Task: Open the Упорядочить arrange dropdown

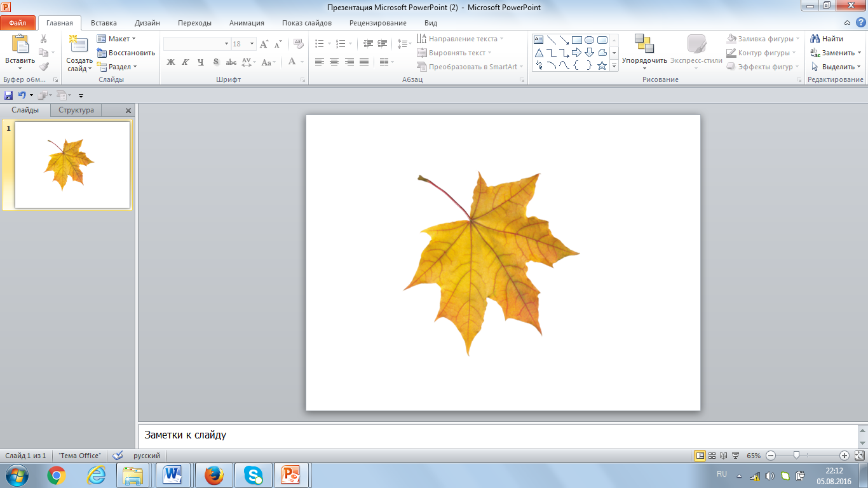Action: point(644,53)
